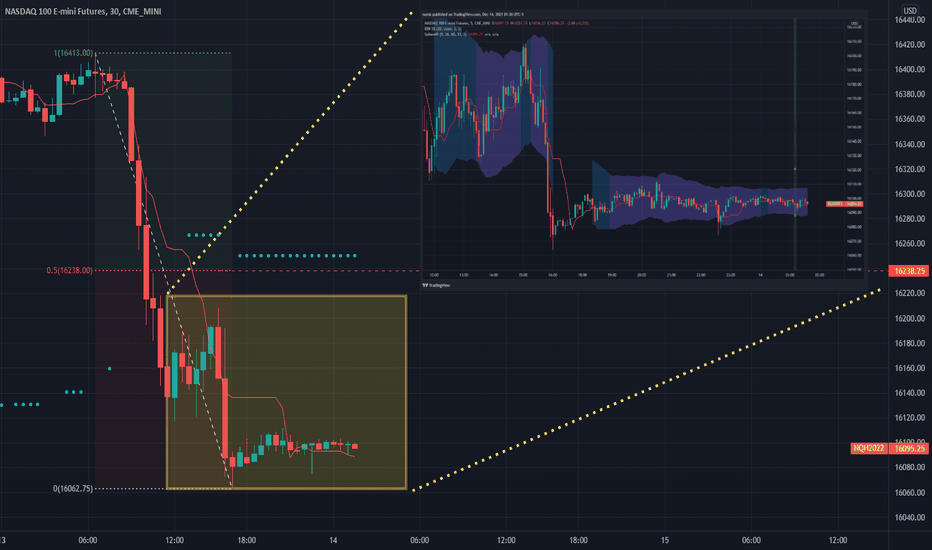Viewport: 932px width, 550px height.
Task: Click the 18:00 label just before date 14
Action: click(247, 540)
